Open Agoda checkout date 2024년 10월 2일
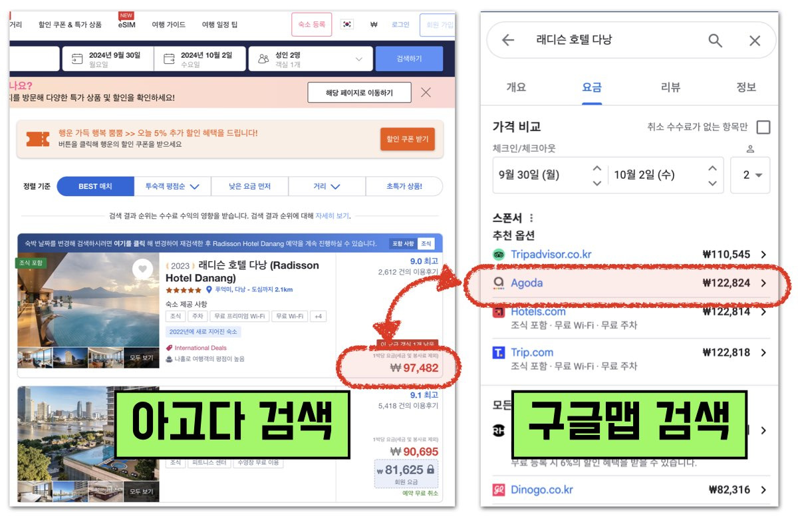This screenshot has height=532, width=798. (x=199, y=59)
